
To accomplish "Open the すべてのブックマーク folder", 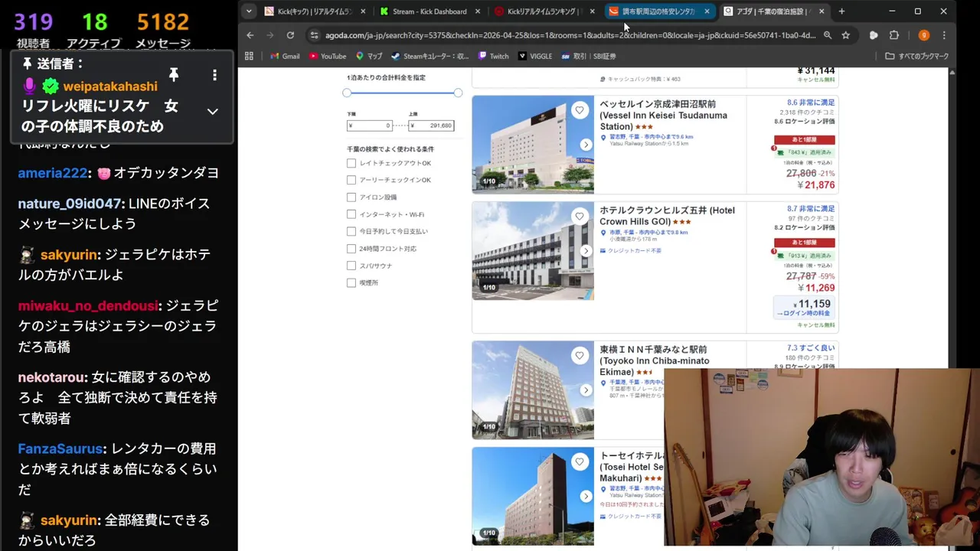I will coord(917,56).
